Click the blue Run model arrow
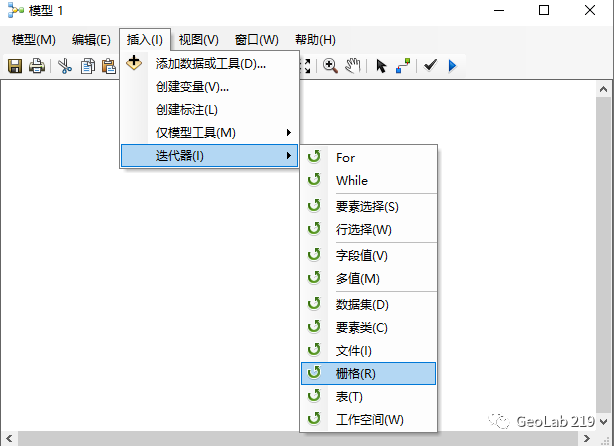The image size is (614, 446). coord(452,66)
